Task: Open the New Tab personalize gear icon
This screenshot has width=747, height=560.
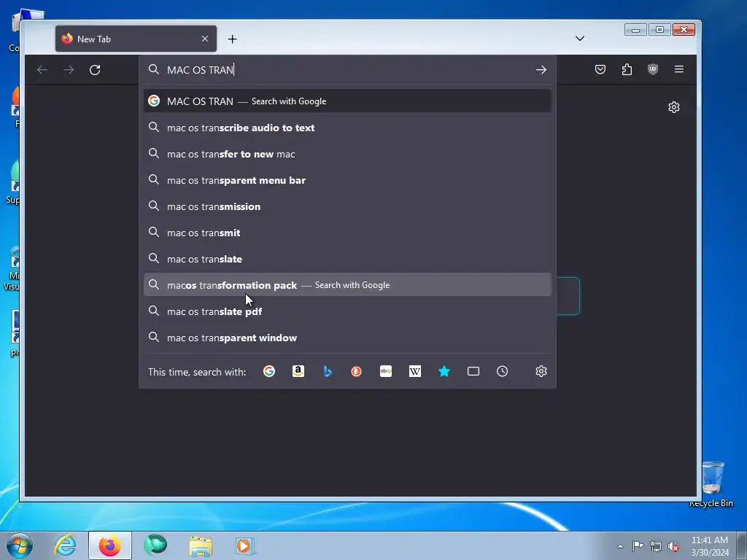Action: (x=673, y=107)
